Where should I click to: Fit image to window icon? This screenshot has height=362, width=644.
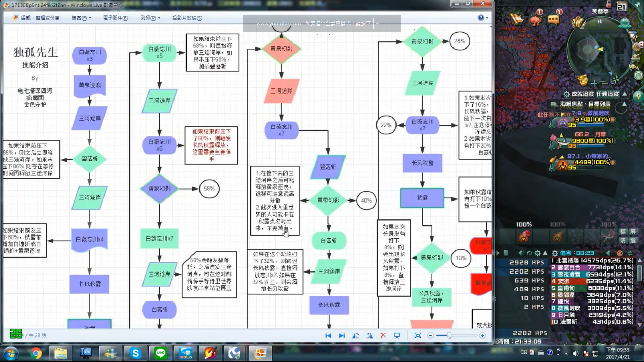pyautogui.click(x=418, y=335)
